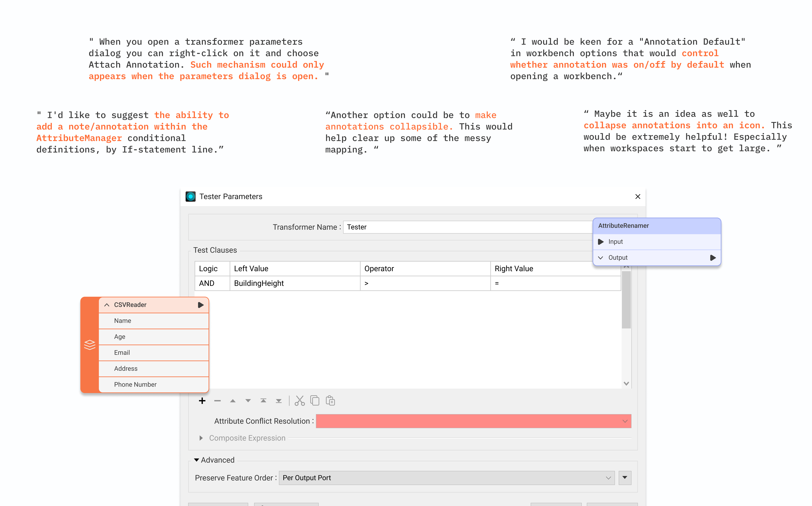Add a new test clause row

point(202,401)
